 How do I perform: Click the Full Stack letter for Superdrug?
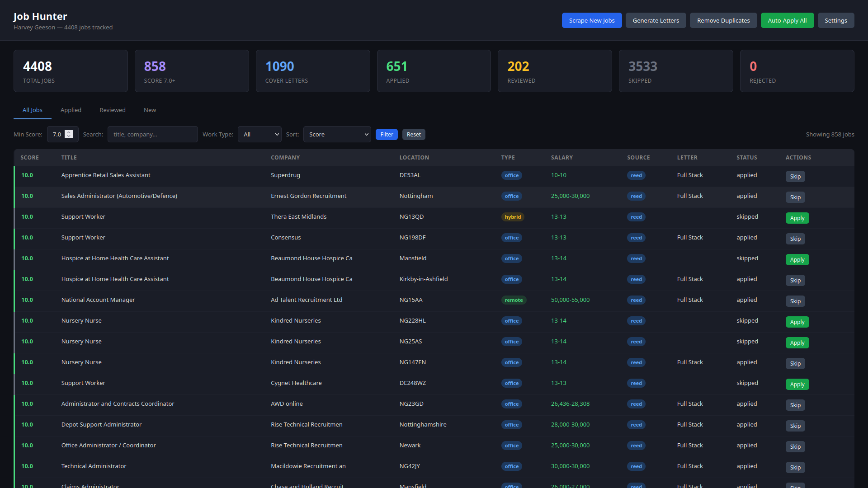coord(690,175)
